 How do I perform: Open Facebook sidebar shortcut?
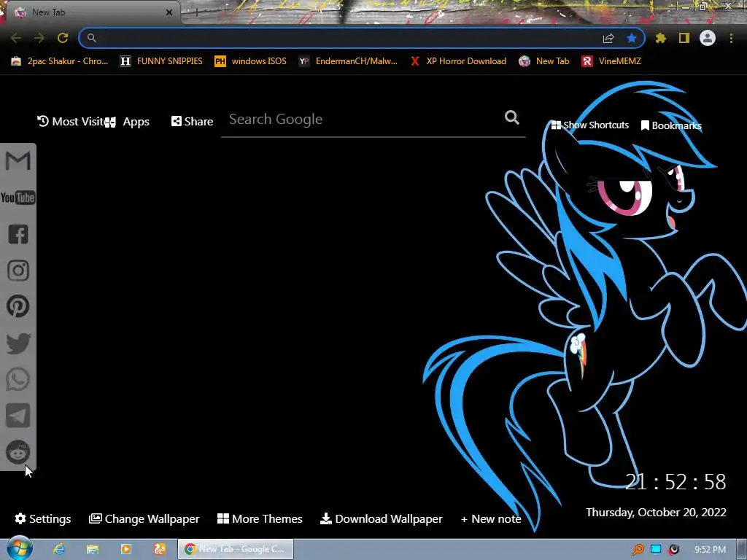click(18, 234)
